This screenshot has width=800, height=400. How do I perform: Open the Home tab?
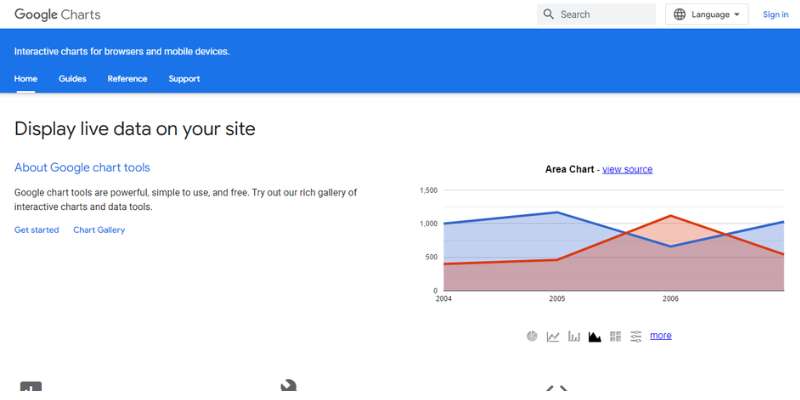26,79
